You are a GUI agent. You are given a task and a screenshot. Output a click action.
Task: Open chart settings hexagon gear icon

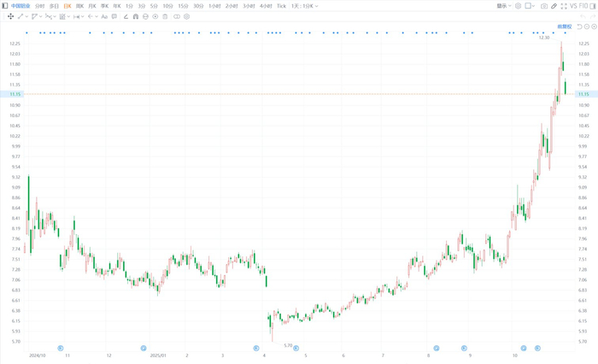518,6
